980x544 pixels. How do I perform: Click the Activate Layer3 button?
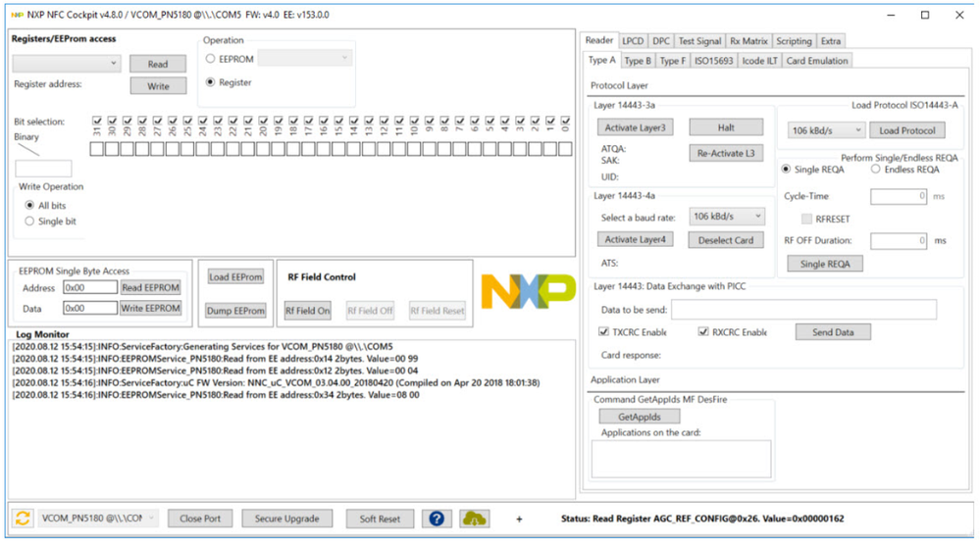pos(635,127)
